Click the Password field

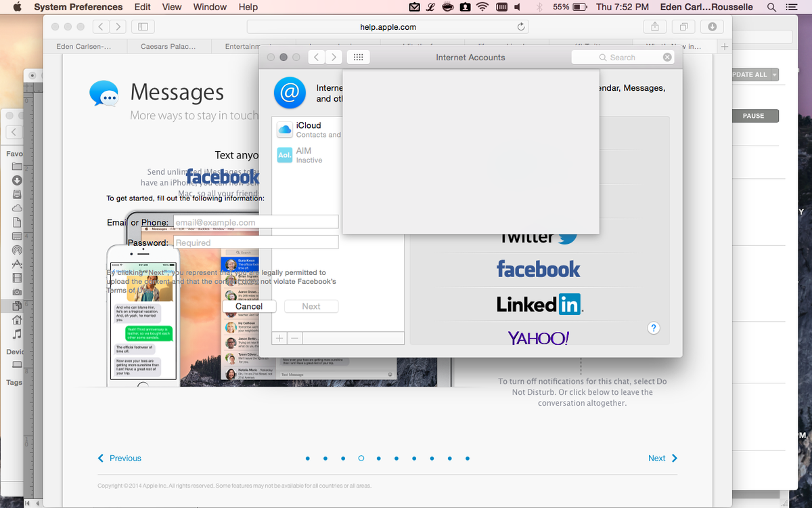(256, 242)
